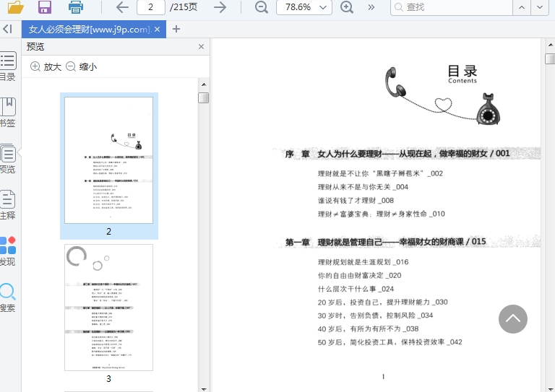Switch to the 女人必须会理财 document tab
555x392 pixels.
90,30
